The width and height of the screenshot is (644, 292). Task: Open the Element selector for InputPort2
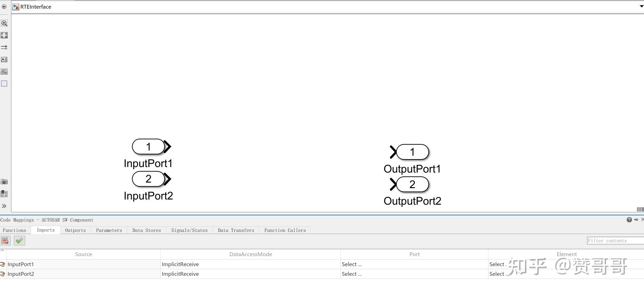pyautogui.click(x=566, y=274)
